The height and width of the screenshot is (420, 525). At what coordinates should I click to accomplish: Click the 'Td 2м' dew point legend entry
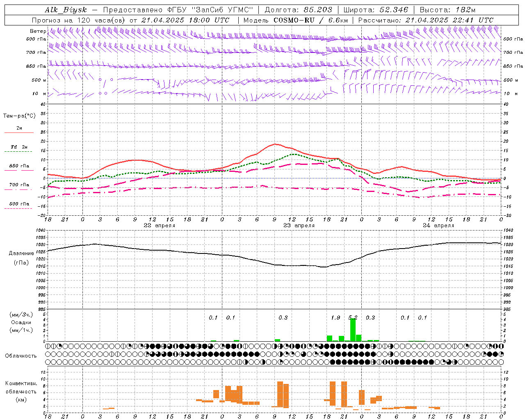tap(19, 147)
